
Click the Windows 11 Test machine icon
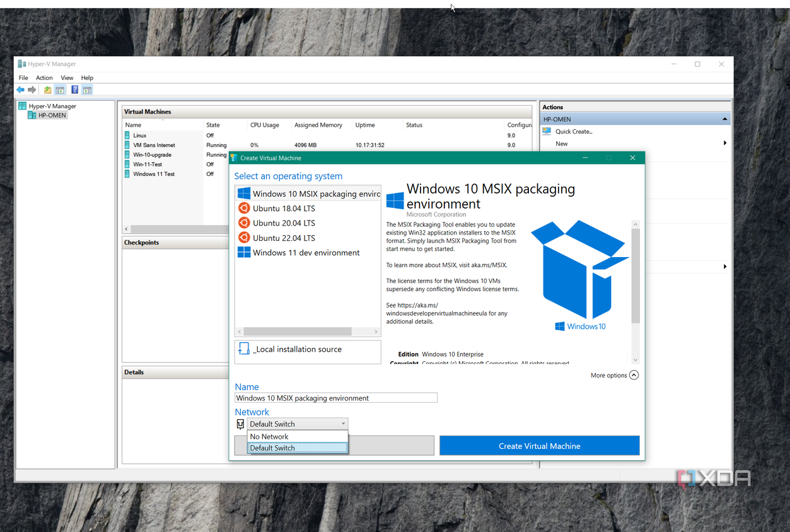click(x=127, y=174)
